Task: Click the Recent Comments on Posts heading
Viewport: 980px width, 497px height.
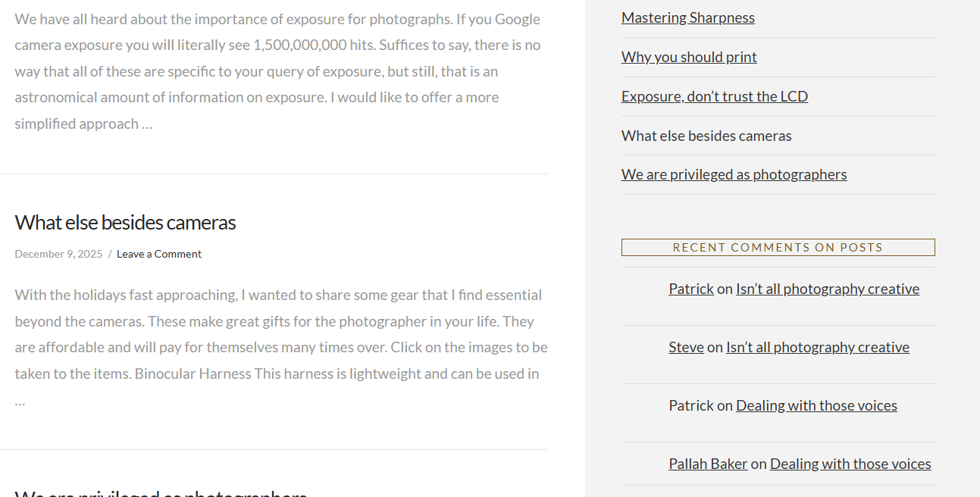Action: coord(778,247)
